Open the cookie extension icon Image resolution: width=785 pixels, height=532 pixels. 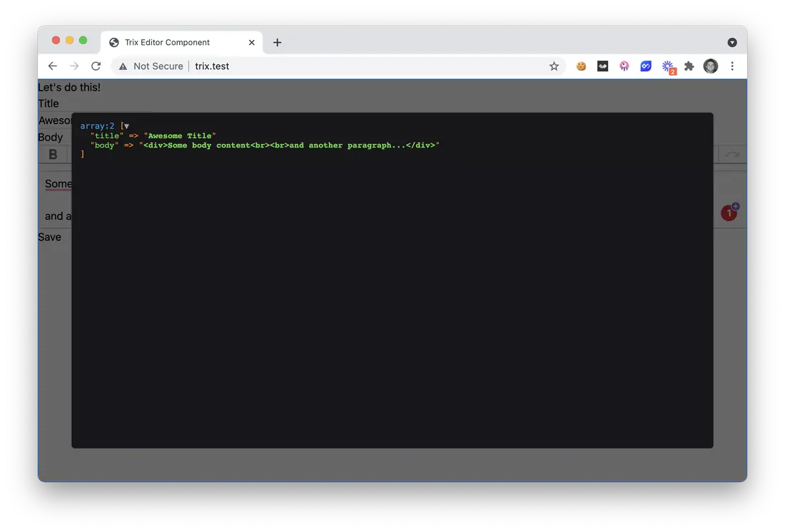pyautogui.click(x=581, y=66)
